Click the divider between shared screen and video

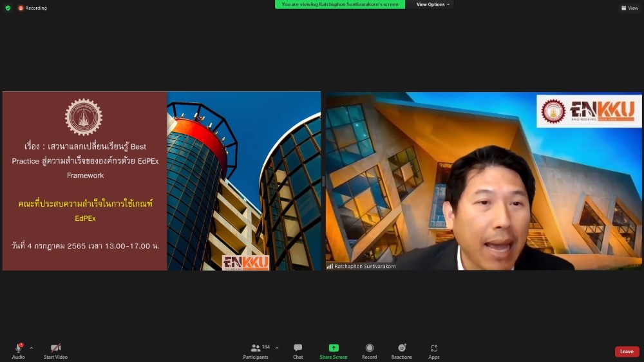pyautogui.click(x=323, y=181)
